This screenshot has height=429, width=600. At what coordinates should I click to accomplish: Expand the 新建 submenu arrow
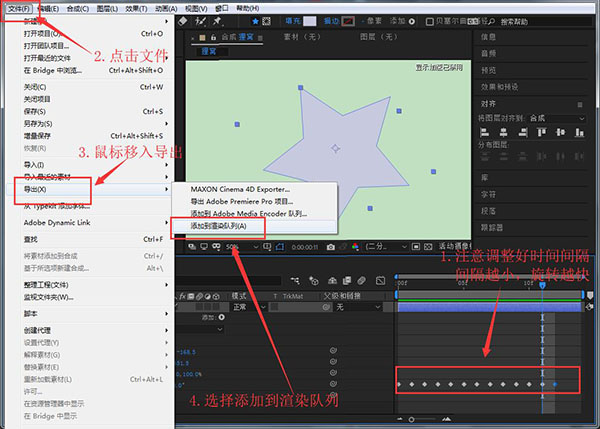point(166,21)
